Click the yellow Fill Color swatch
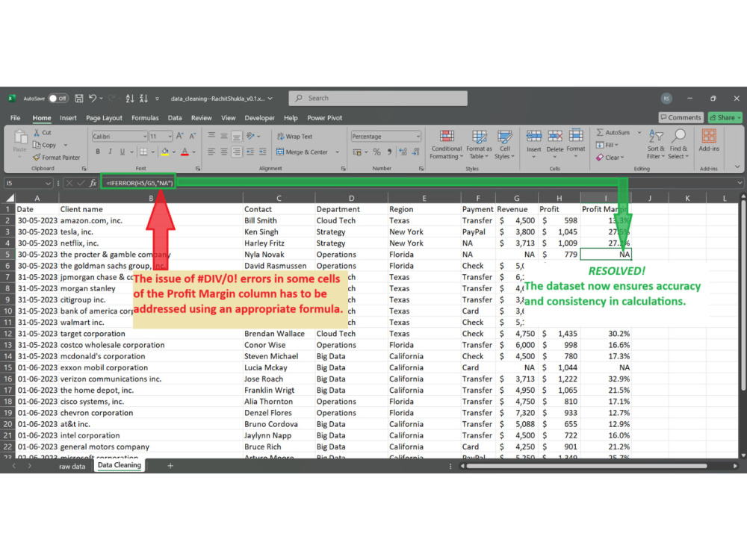This screenshot has width=747, height=560. [165, 152]
